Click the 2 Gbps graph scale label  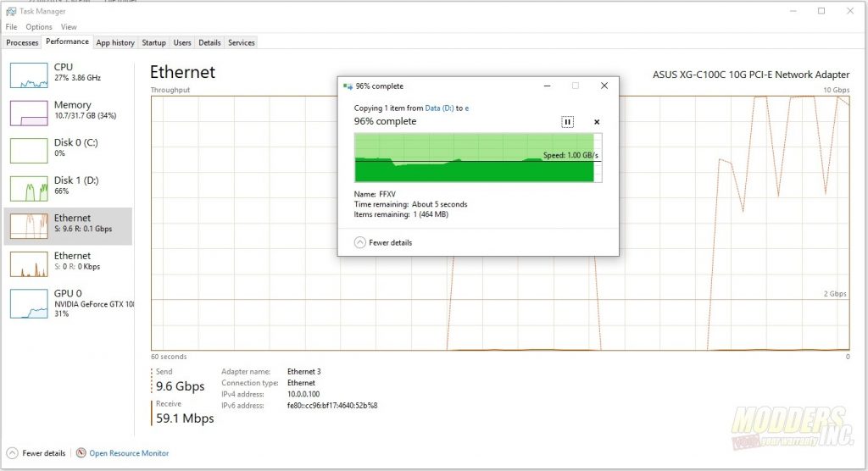tap(835, 293)
